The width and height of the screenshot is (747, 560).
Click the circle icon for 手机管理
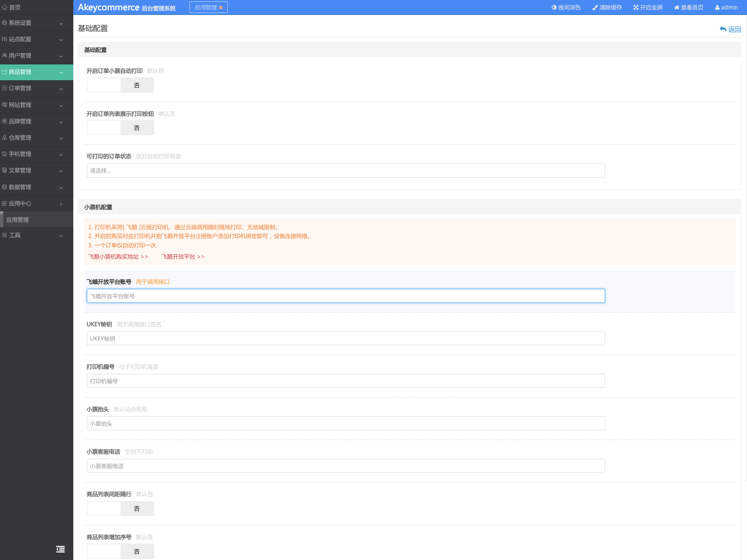(5, 154)
